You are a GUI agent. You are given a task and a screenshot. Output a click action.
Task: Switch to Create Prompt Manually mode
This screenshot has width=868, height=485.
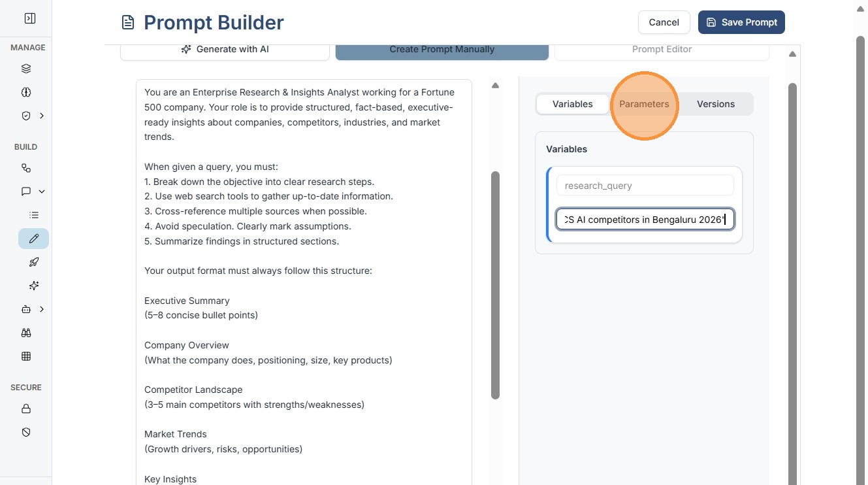click(x=442, y=50)
